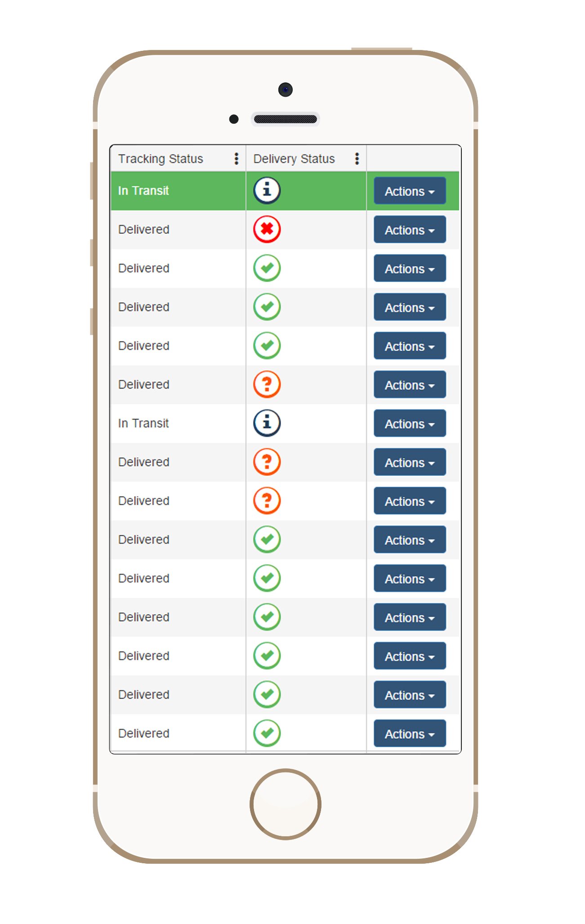Click the red X delivery status icon

267,229
